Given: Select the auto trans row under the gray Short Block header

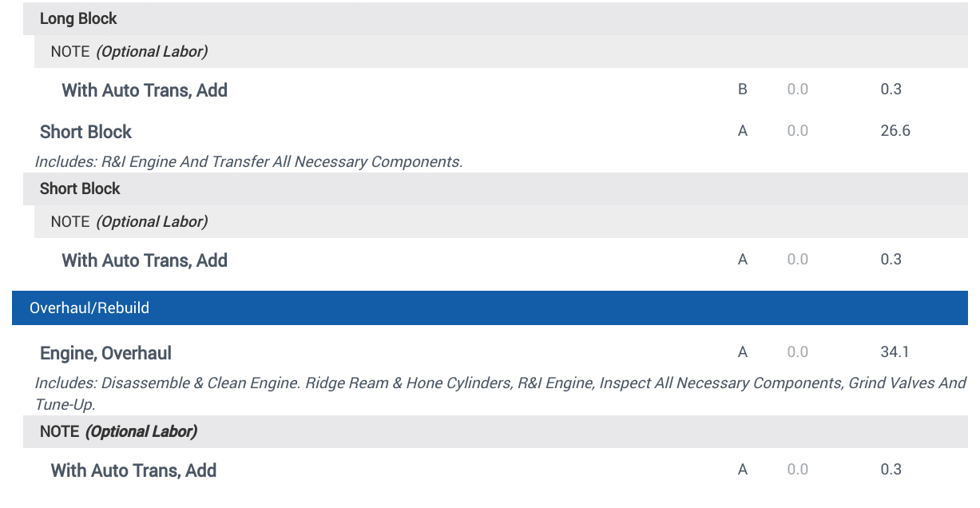Looking at the screenshot, I should [x=145, y=260].
